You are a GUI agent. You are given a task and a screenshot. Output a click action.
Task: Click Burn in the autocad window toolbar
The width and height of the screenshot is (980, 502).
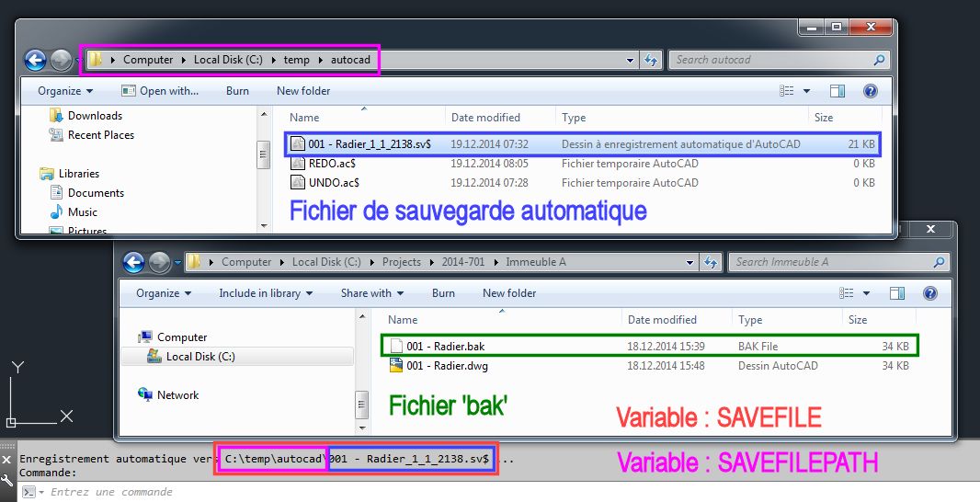[x=237, y=91]
